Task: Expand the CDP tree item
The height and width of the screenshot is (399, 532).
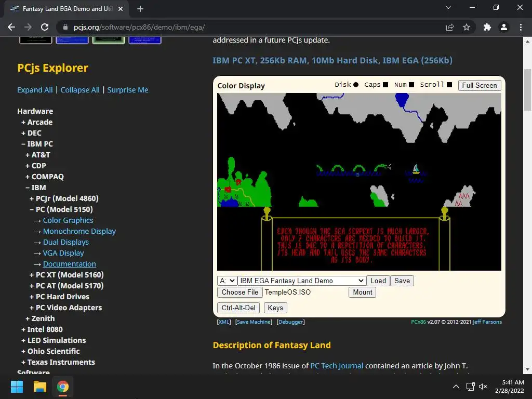Action: tap(36, 166)
